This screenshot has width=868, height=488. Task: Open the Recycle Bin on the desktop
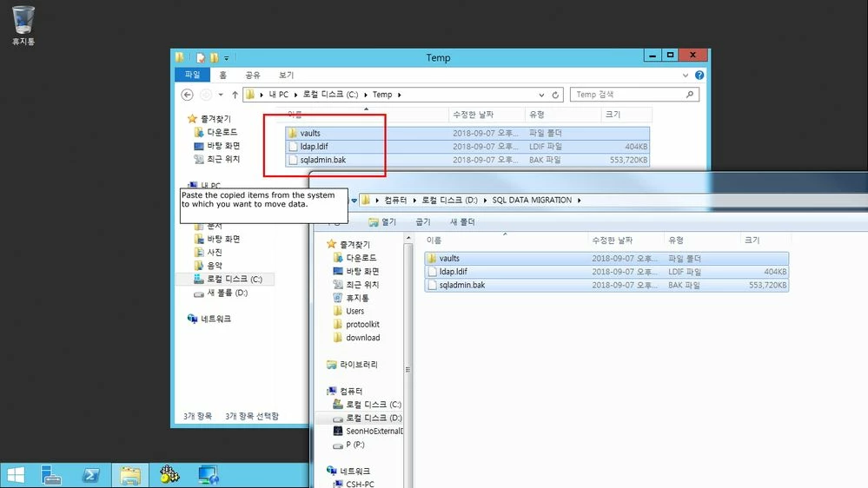point(23,24)
